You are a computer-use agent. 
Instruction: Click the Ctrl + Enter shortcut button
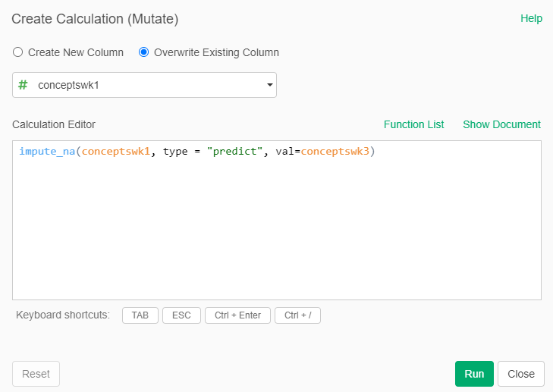click(237, 315)
